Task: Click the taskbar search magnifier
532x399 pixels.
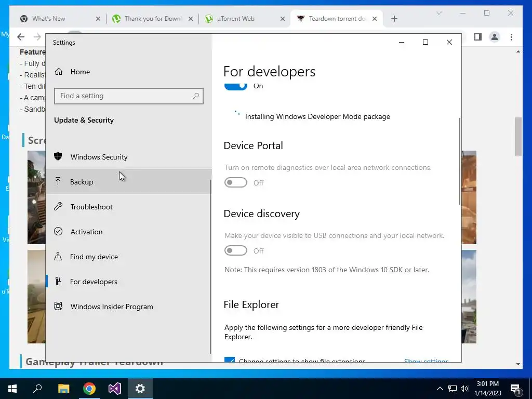Action: pos(37,389)
